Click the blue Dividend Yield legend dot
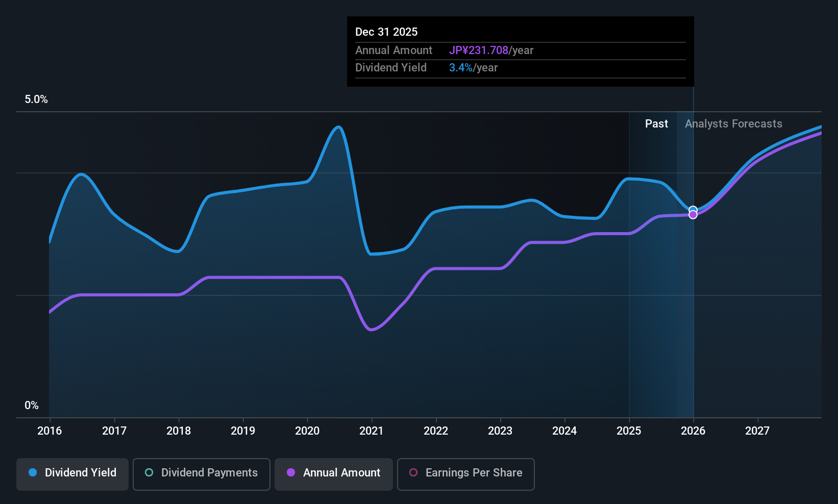The image size is (838, 504). point(33,472)
